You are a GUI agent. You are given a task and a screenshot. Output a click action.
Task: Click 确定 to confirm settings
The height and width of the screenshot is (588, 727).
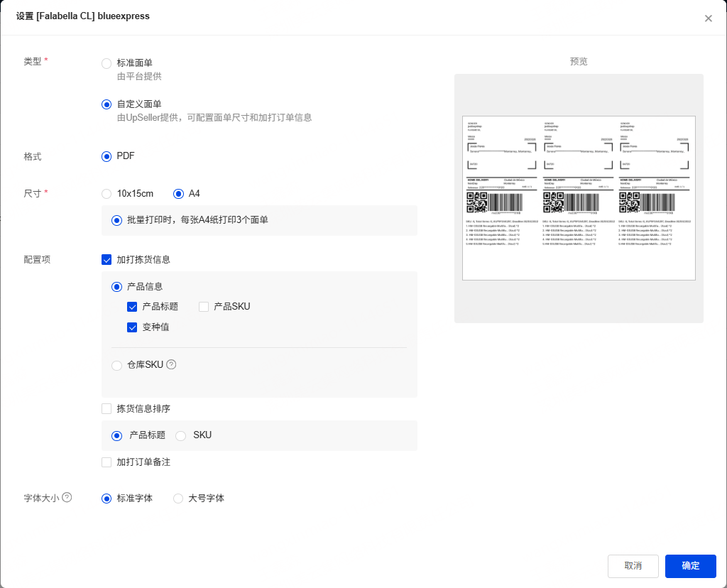[x=690, y=566]
